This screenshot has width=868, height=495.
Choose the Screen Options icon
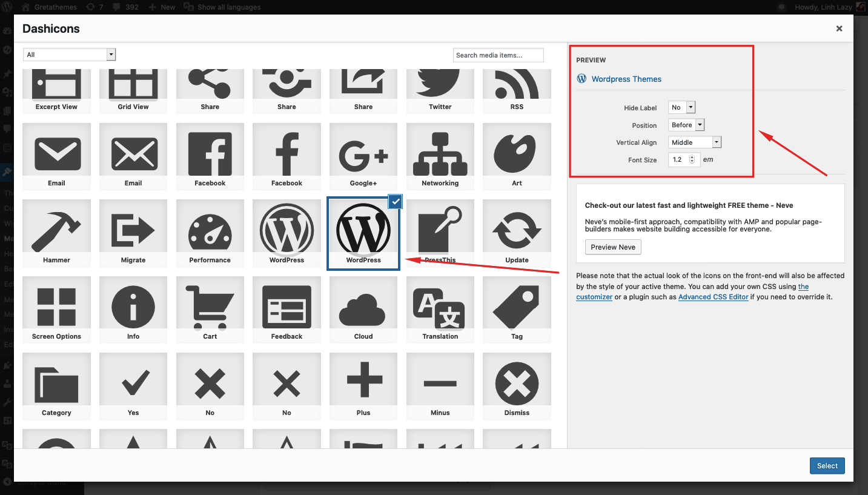click(x=56, y=310)
